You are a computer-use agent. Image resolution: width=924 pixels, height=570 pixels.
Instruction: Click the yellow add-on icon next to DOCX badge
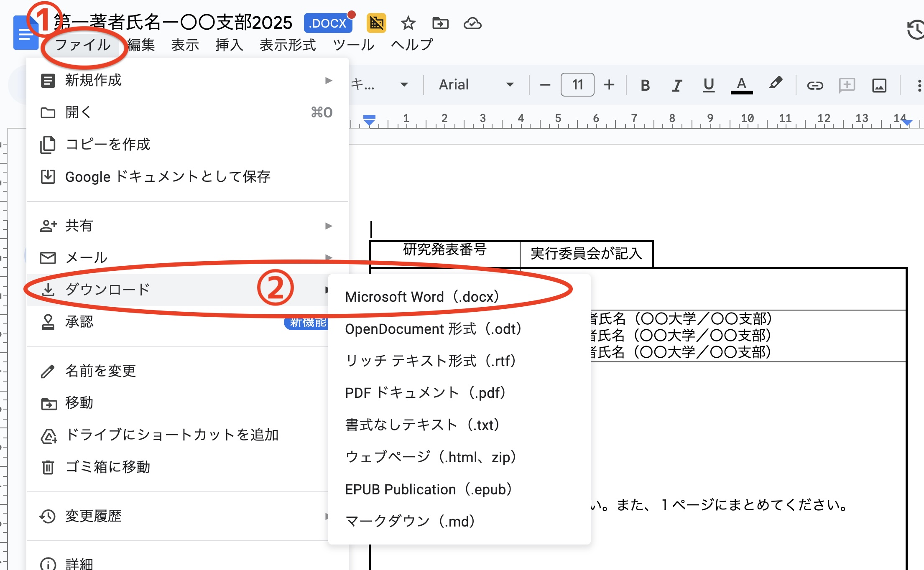tap(376, 23)
